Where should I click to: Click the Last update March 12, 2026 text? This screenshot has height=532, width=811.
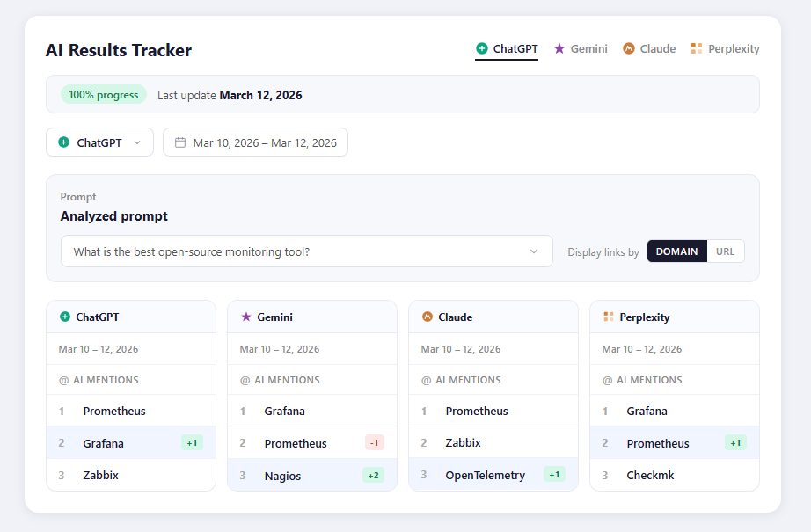click(230, 95)
